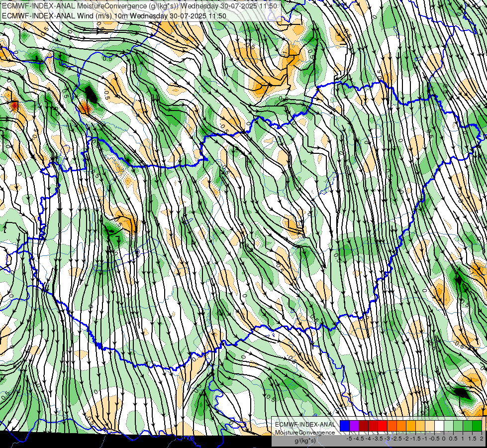The width and height of the screenshot is (487, 448).
Task: Click the ECMWF-INDEX-ANAL label in the legend
Action: [305, 425]
